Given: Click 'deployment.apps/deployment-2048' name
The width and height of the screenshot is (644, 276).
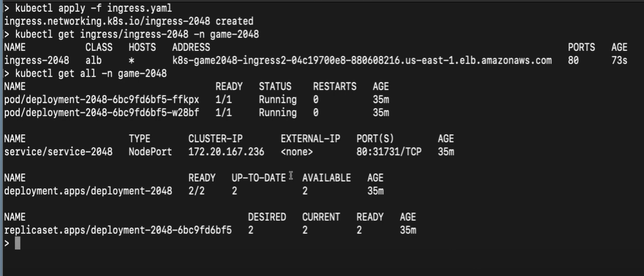Looking at the screenshot, I should pos(88,191).
